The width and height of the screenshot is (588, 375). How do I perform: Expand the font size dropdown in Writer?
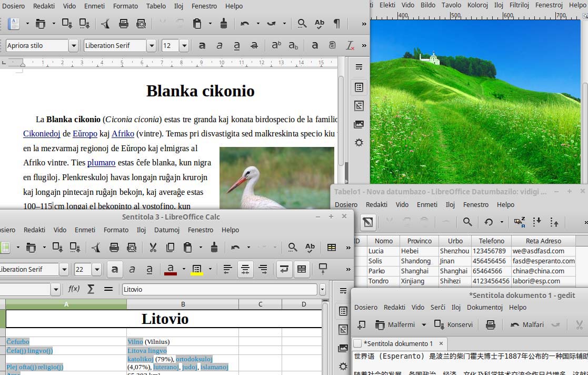184,46
